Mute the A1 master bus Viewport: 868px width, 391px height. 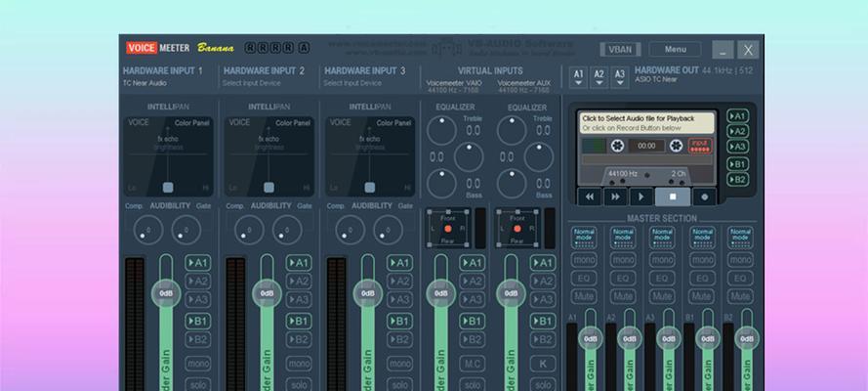(584, 296)
